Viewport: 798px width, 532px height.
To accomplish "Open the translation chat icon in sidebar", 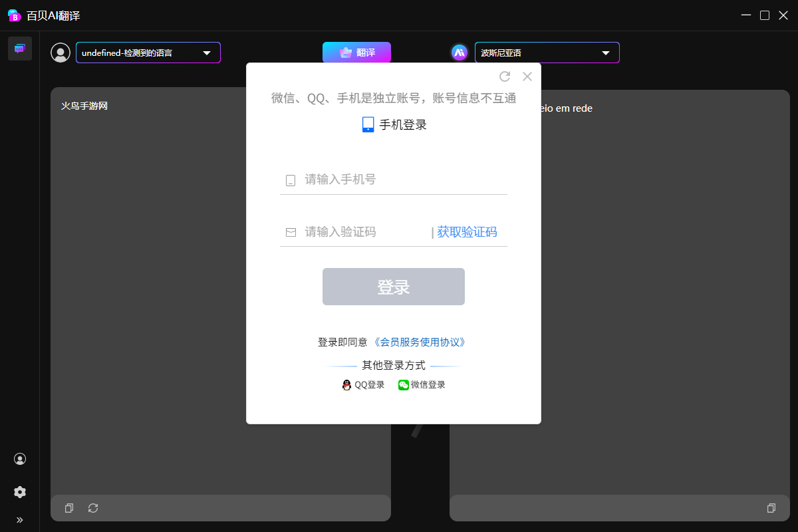I will point(20,49).
